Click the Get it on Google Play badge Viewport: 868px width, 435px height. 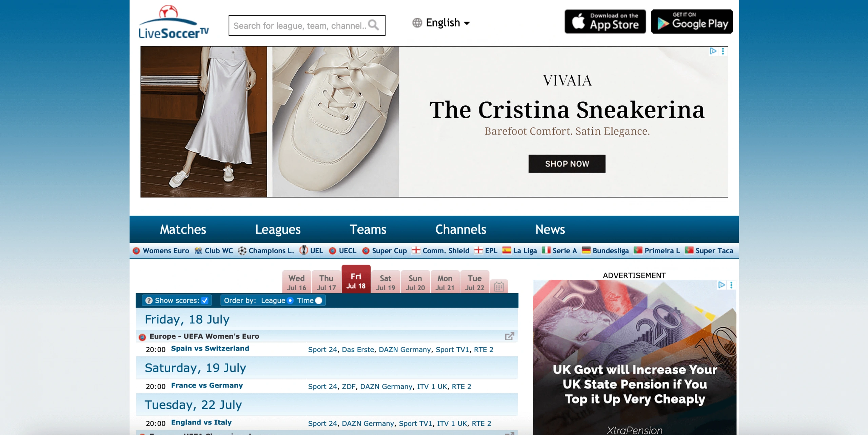click(x=692, y=21)
